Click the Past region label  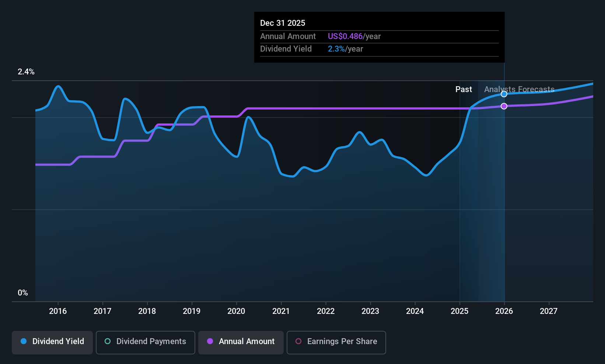coord(464,89)
